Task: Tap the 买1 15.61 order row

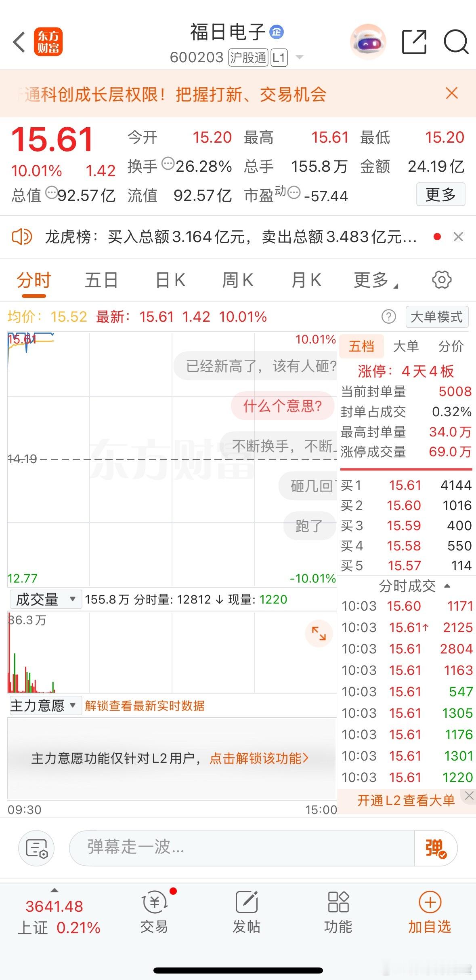Action: pos(406,485)
